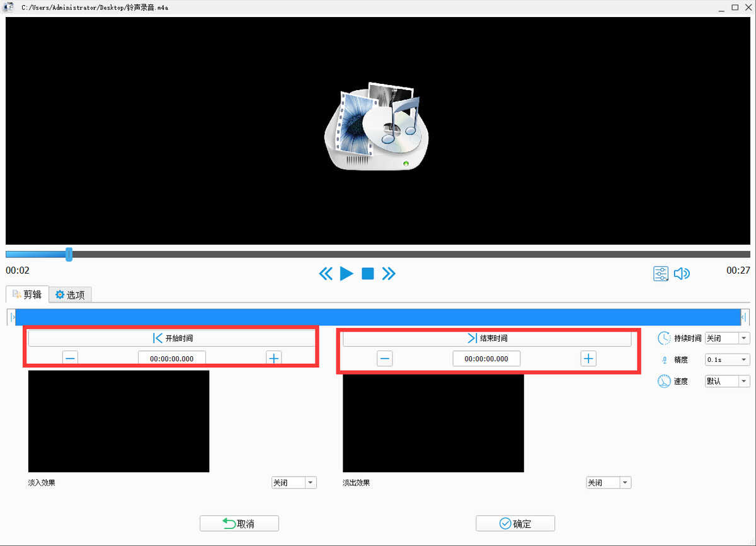Start playback with the play button
This screenshot has height=546, width=756.
coord(346,274)
